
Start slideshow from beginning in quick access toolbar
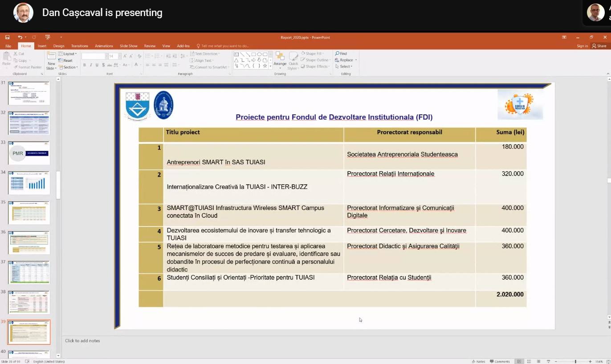pyautogui.click(x=48, y=37)
